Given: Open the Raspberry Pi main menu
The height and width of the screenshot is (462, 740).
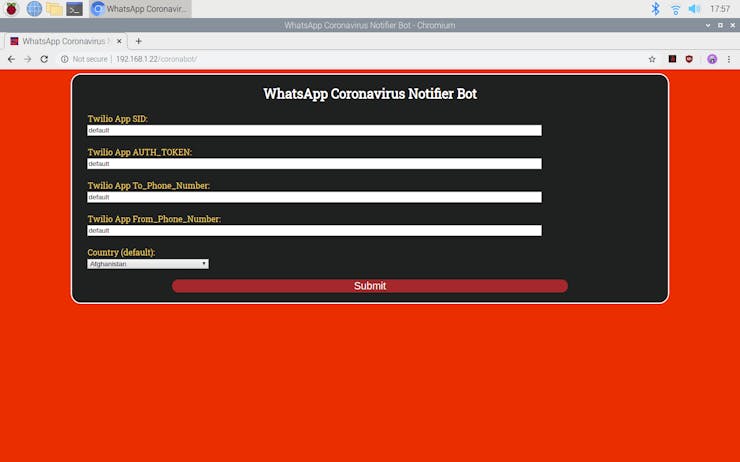Looking at the screenshot, I should (11, 8).
